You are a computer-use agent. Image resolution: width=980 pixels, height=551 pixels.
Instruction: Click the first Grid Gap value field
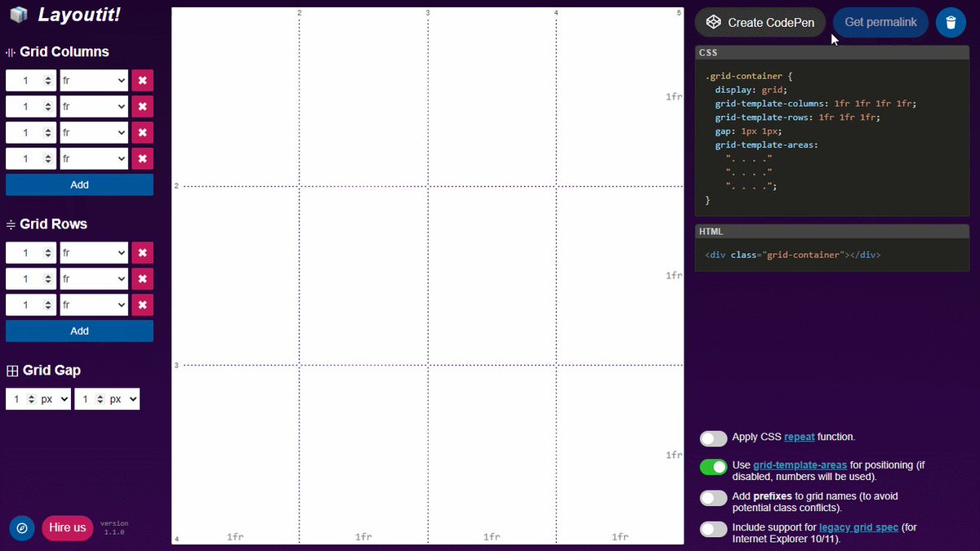22,399
